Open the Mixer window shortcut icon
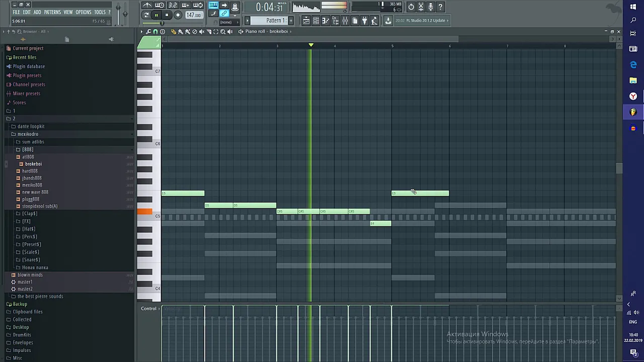Screen dimensions: 644x362 coord(345,21)
